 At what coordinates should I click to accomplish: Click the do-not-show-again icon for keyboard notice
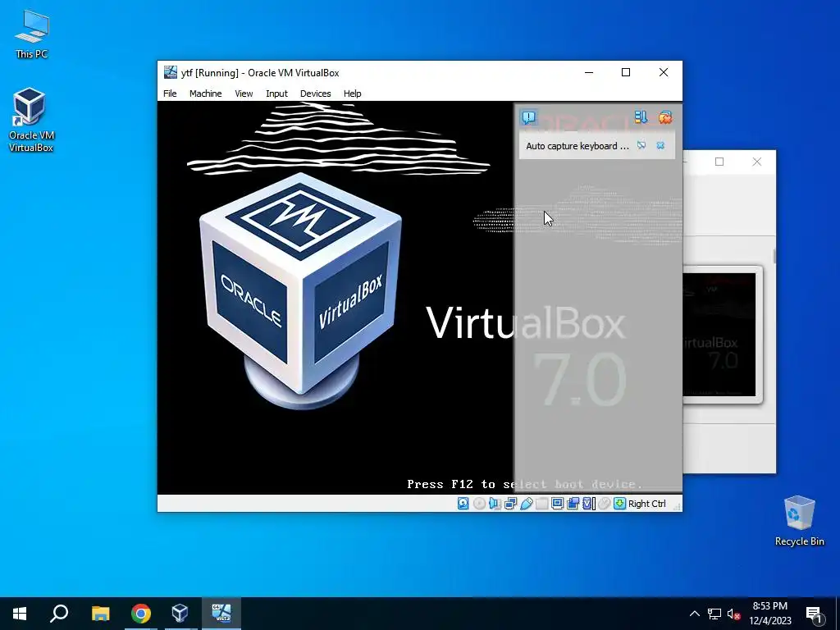pos(641,146)
